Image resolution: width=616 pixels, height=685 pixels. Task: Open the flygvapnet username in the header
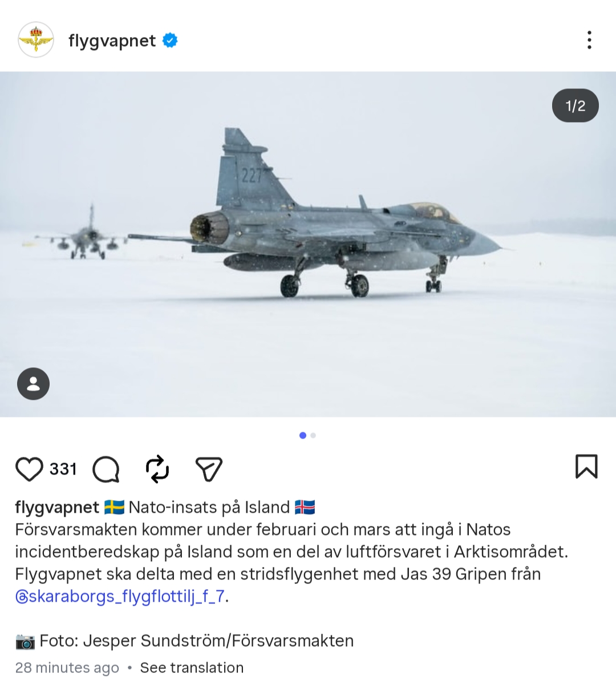click(112, 40)
